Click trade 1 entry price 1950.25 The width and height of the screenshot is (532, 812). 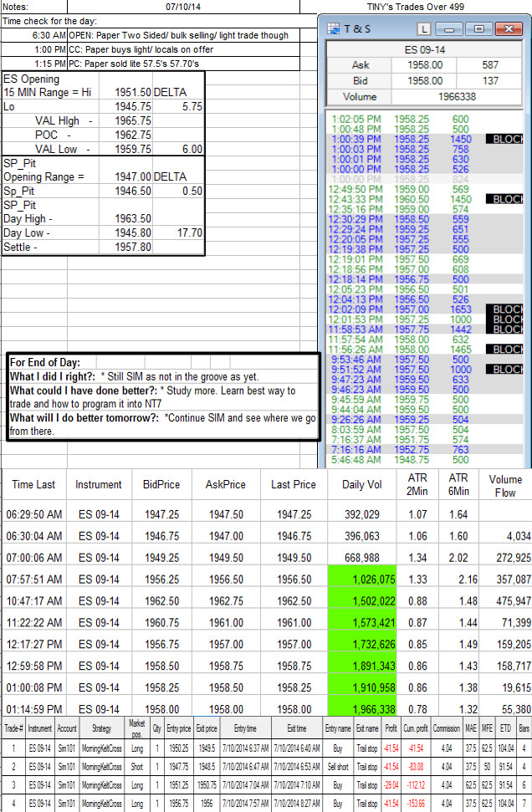[179, 748]
